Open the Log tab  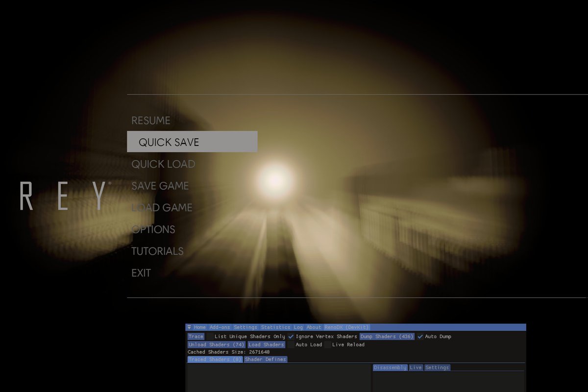click(x=298, y=327)
